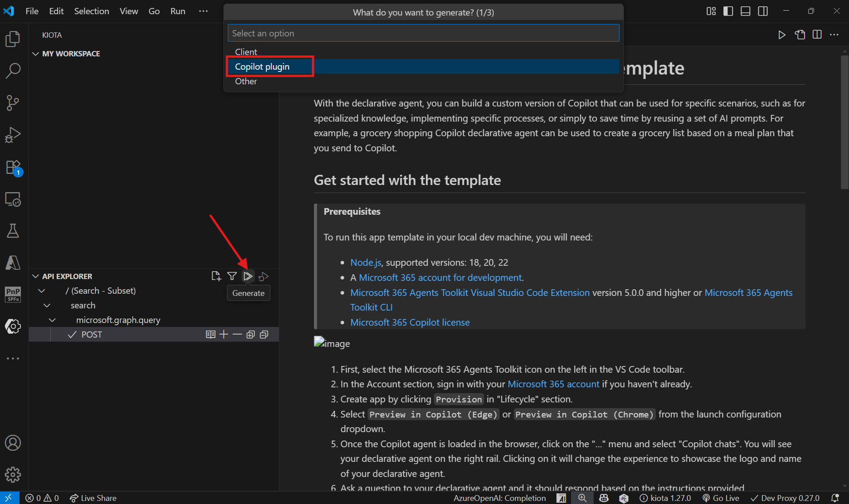Viewport: 849px width, 504px height.
Task: Click the regenerate icon in API Explorer
Action: click(264, 276)
